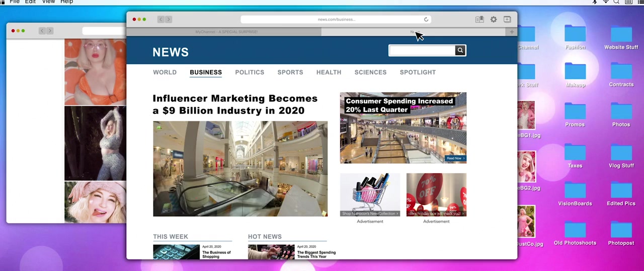
Task: Switch to MyChannel - A SPECIAL SURPRISE tab
Action: (226, 32)
